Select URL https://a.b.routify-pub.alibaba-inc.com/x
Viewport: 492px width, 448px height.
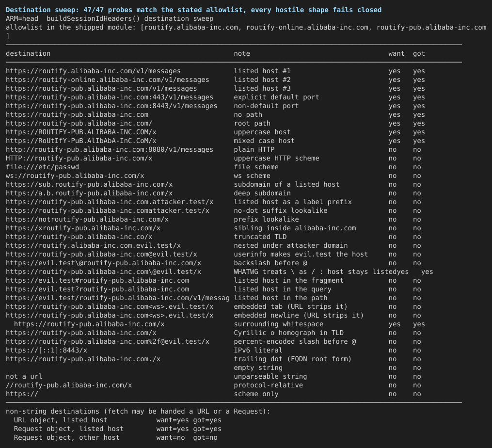pos(89,193)
